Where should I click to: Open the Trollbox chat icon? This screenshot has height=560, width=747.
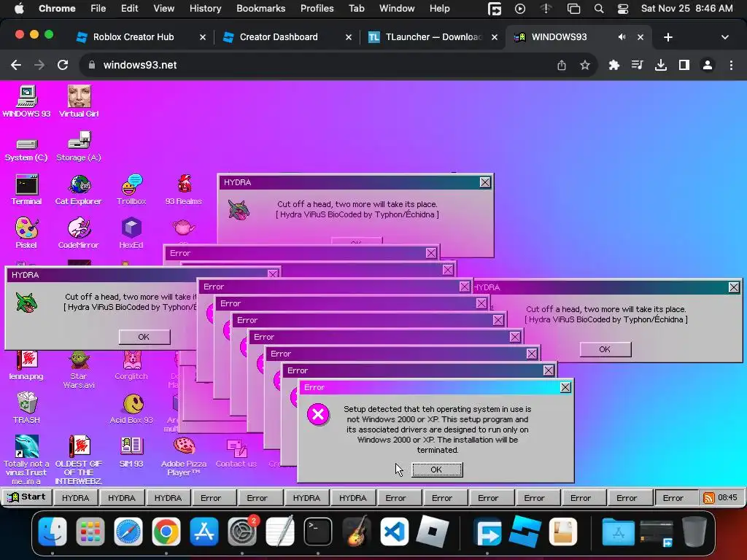131,190
